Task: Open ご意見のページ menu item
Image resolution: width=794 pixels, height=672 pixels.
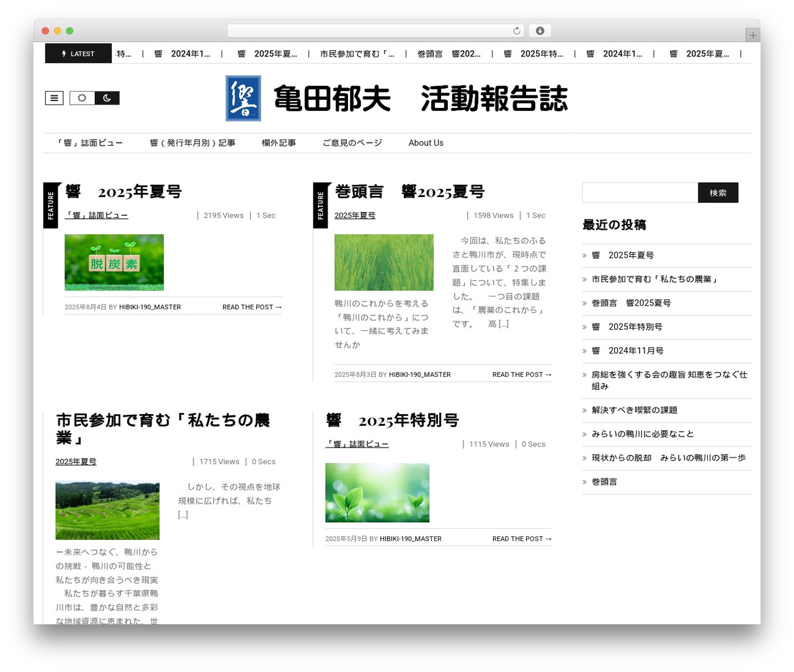Action: [x=352, y=143]
